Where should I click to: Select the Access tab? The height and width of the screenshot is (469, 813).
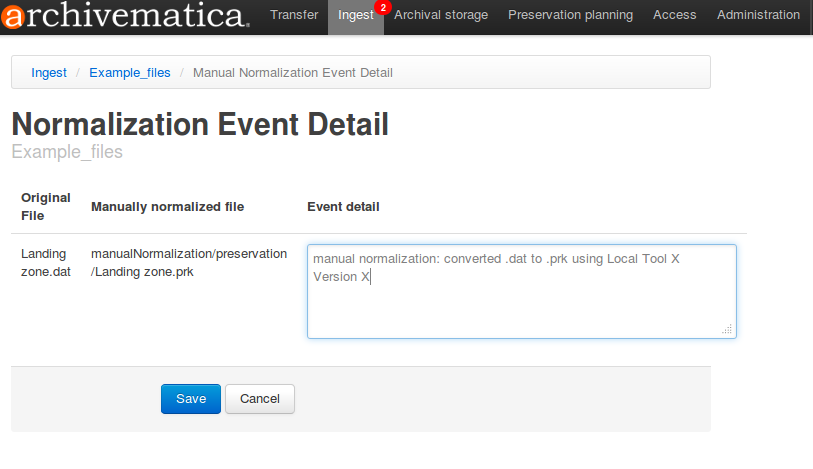675,16
